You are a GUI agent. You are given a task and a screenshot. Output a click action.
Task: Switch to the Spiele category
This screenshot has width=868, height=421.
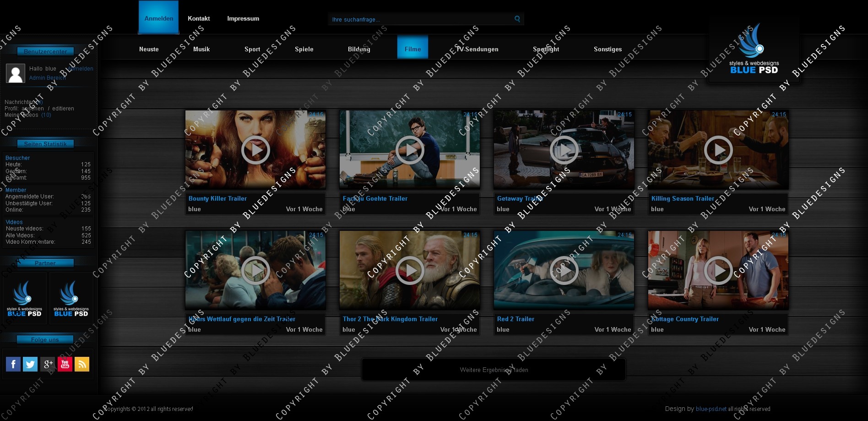pyautogui.click(x=304, y=49)
